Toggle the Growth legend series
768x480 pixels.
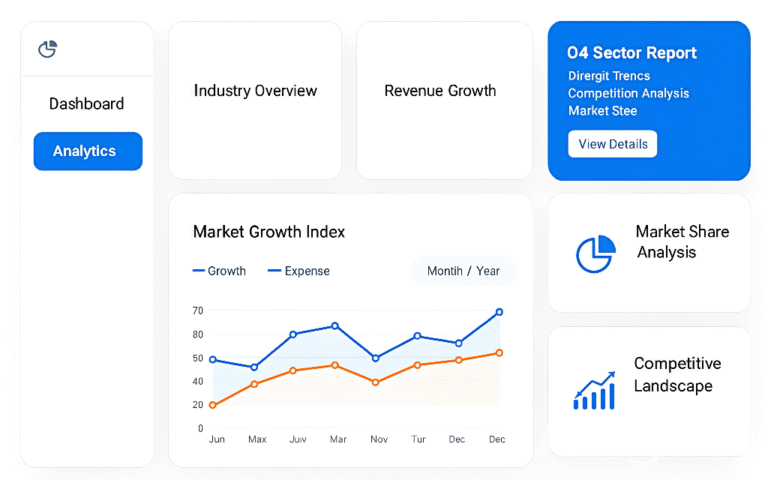point(219,271)
